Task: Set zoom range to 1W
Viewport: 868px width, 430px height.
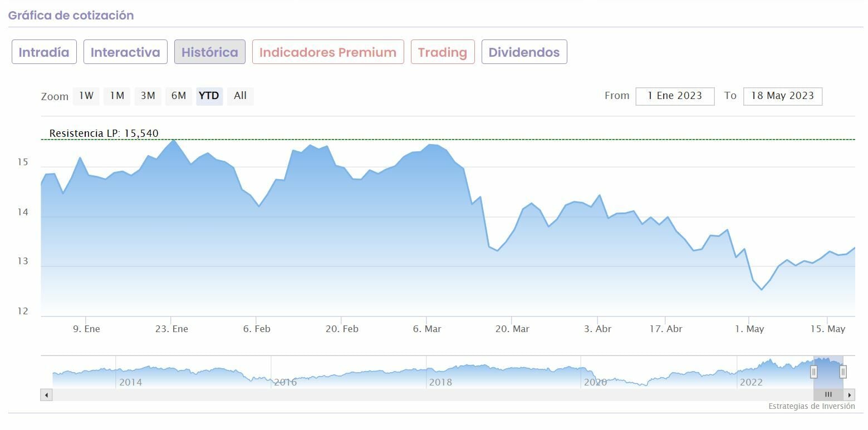Action: point(86,96)
